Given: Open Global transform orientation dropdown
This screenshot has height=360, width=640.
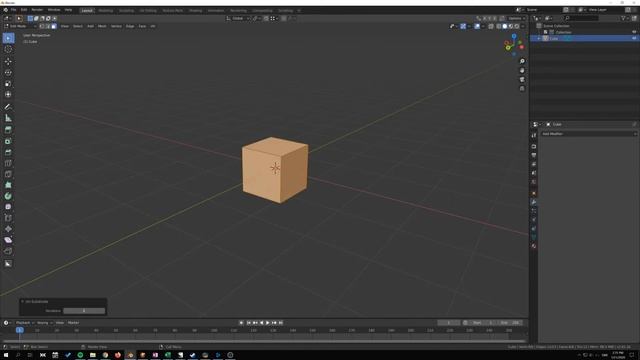Looking at the screenshot, I should click(x=238, y=18).
